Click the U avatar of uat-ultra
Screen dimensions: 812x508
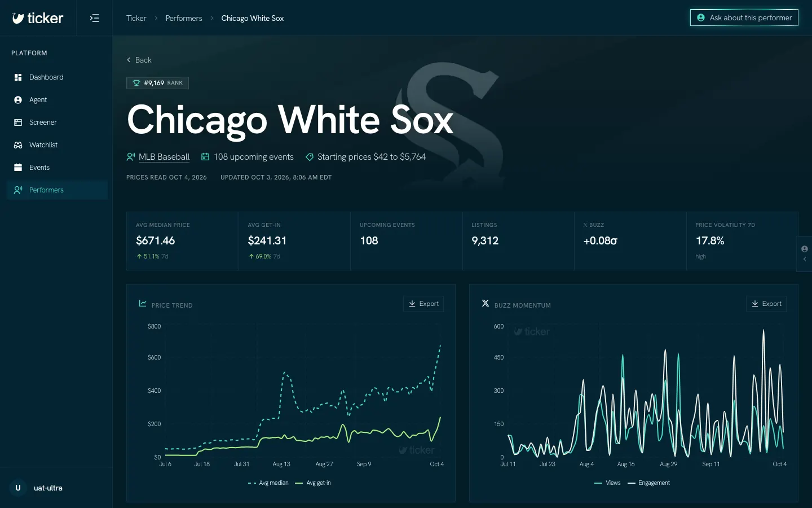[x=18, y=488]
